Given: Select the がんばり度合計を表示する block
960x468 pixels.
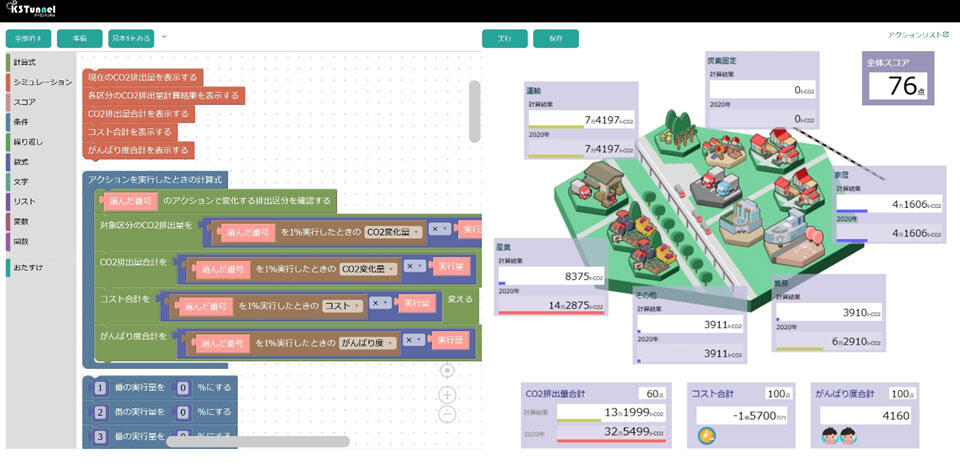Looking at the screenshot, I should [138, 150].
